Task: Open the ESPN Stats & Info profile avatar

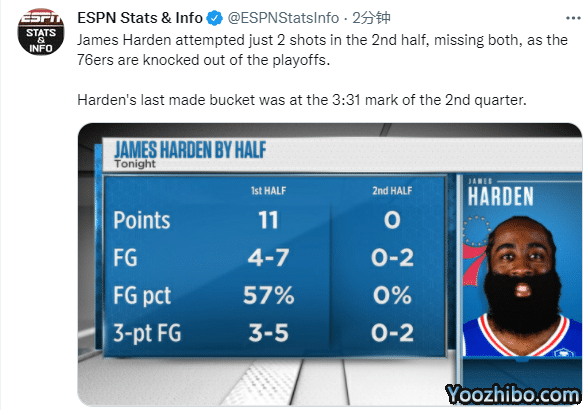Action: tap(41, 32)
